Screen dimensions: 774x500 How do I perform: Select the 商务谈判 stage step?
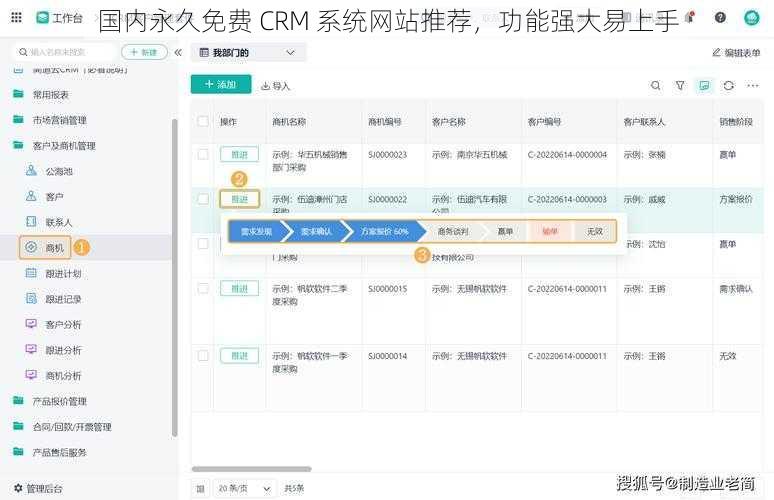click(x=453, y=231)
